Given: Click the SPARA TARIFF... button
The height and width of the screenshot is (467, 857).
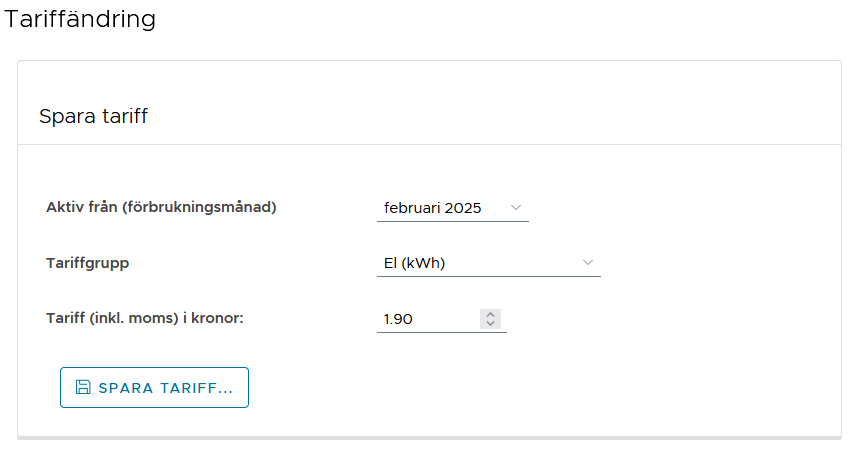Looking at the screenshot, I should pyautogui.click(x=154, y=387).
